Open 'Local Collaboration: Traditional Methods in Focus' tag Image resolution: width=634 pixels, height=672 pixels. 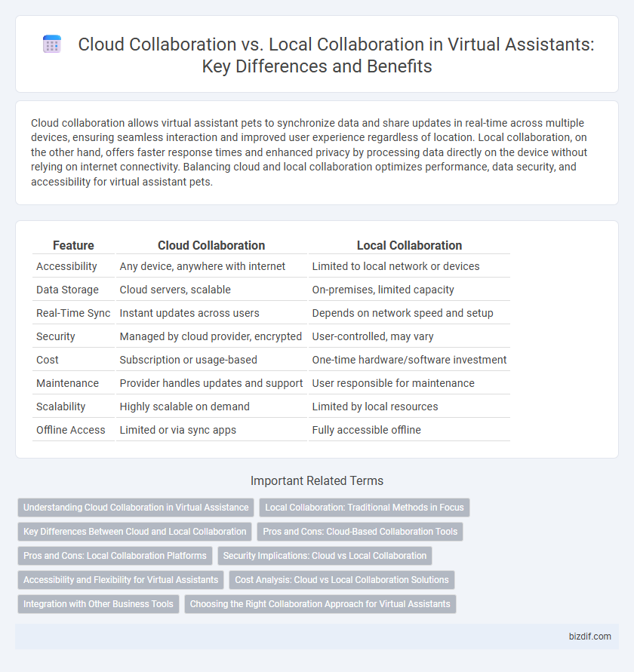tap(365, 508)
